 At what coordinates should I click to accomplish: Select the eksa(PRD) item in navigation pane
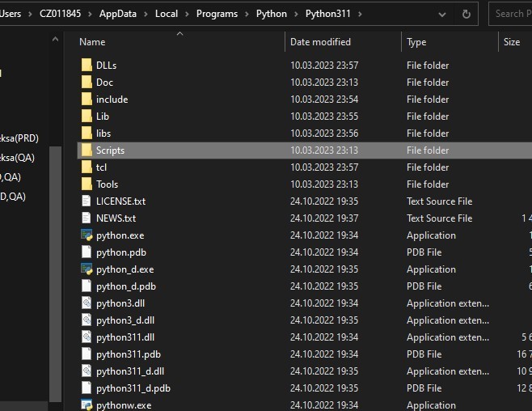(19, 138)
